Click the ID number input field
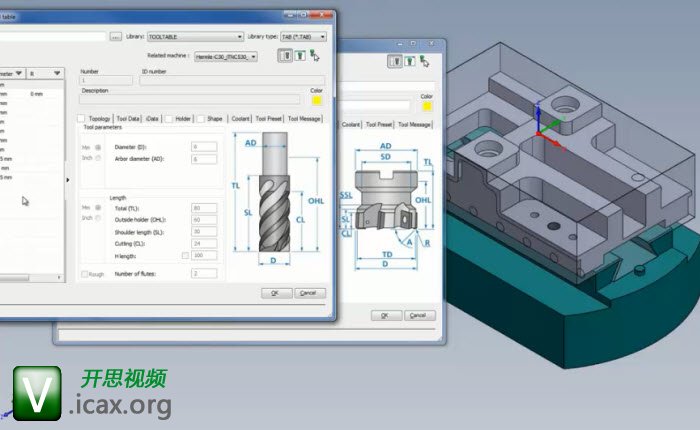Viewport: 700px width, 430px height. pyautogui.click(x=233, y=80)
